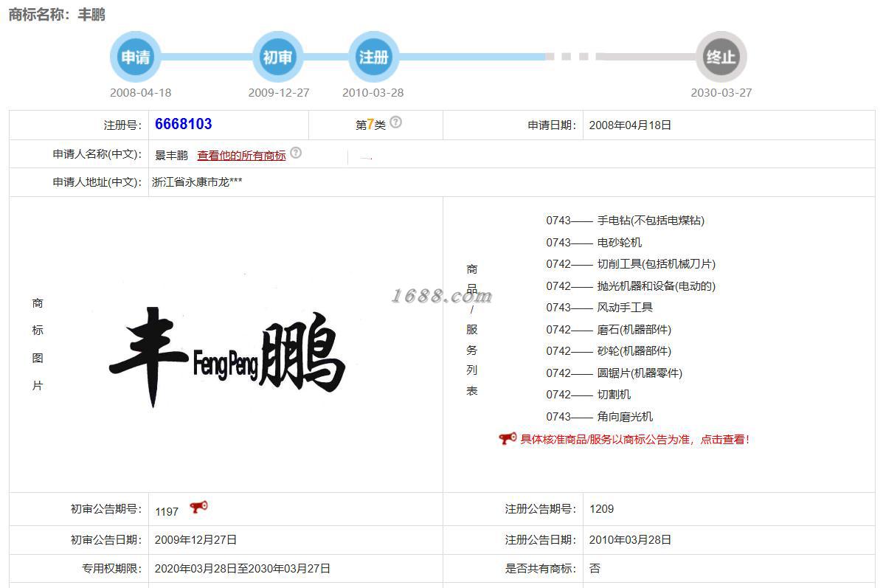883x588 pixels.
Task: Click the 初审 timeline stage circle
Action: [277, 57]
